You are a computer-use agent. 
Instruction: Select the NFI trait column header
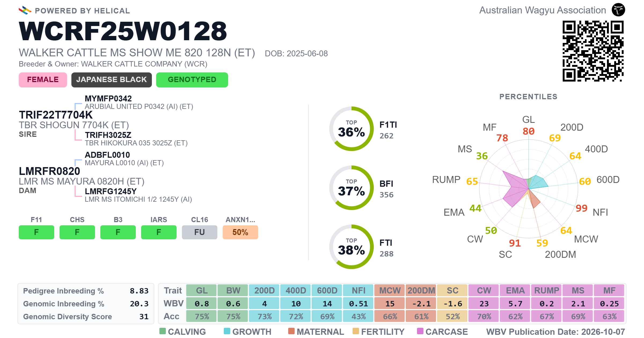point(358,291)
